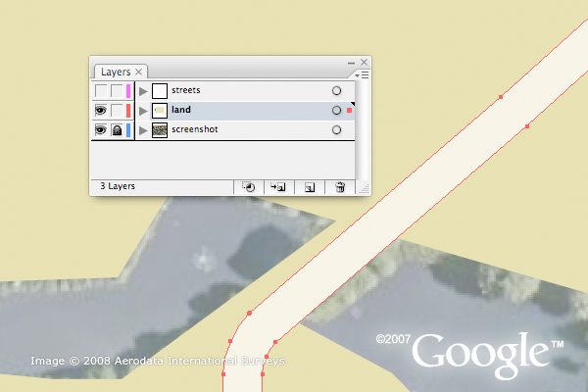Expand the streets layer contents
The width and height of the screenshot is (588, 392).
tap(143, 91)
